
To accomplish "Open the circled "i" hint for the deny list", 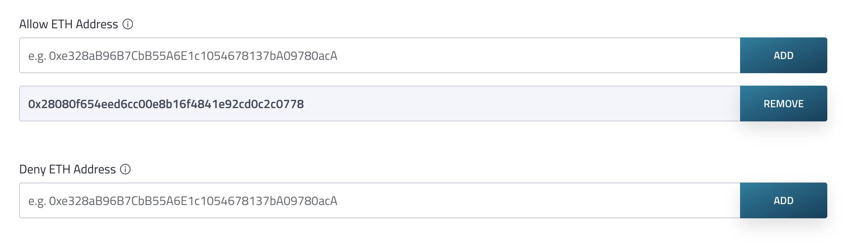I will pyautogui.click(x=125, y=169).
